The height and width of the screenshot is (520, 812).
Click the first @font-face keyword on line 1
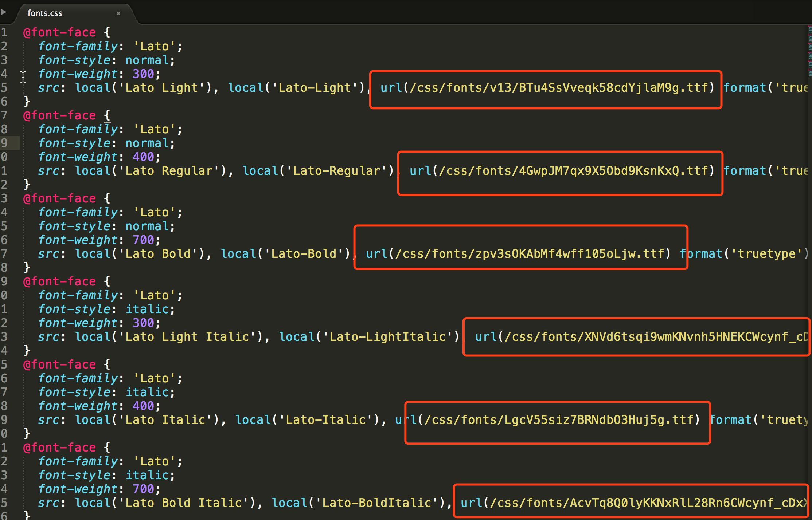(59, 32)
